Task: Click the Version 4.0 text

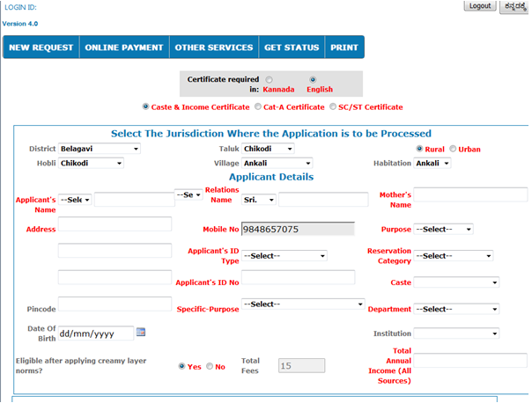Action: point(20,24)
